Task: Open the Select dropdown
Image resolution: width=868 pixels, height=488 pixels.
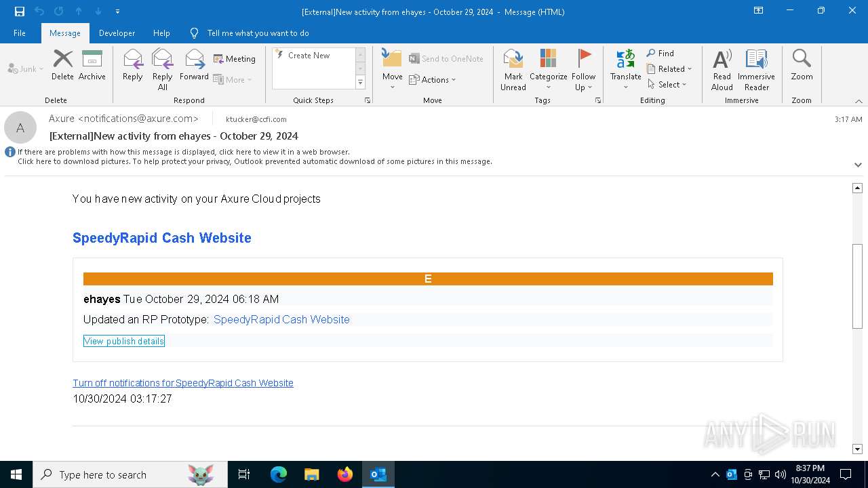Action: (x=667, y=84)
